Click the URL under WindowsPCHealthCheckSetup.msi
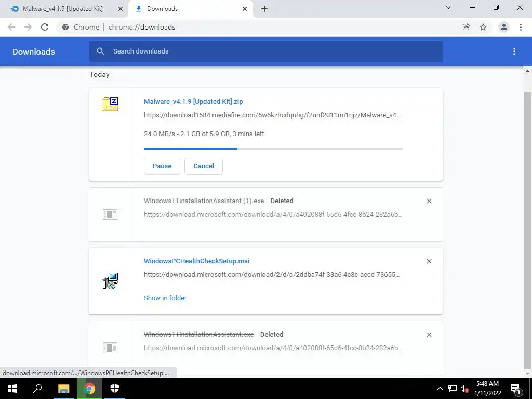Viewport: 532px width, 399px height. [272, 274]
